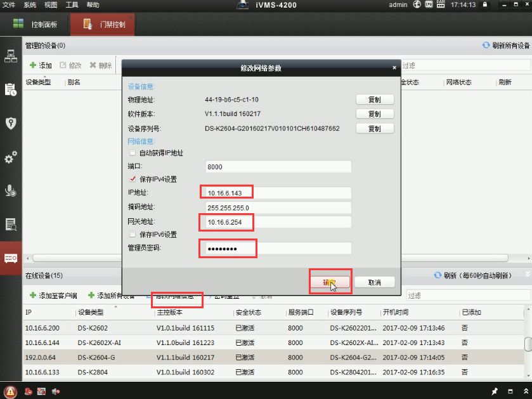Check the 保存IPv6设置 checkbox
The image size is (532, 399).
coord(133,235)
